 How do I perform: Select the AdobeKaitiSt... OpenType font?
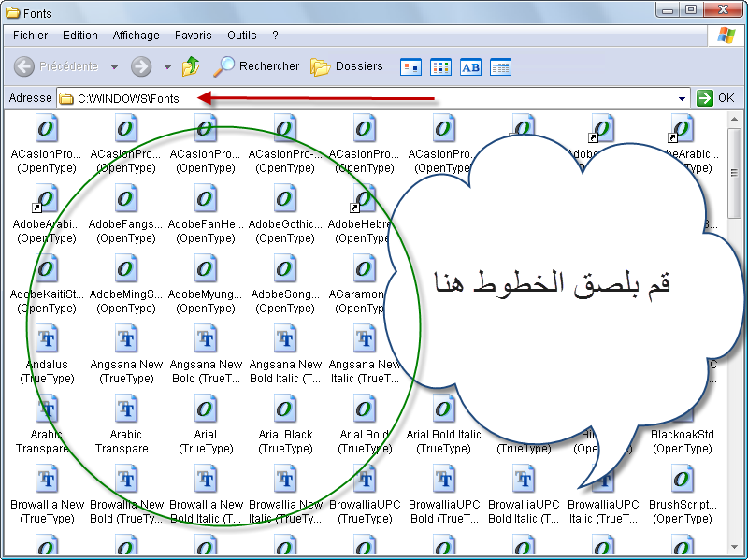tap(47, 283)
